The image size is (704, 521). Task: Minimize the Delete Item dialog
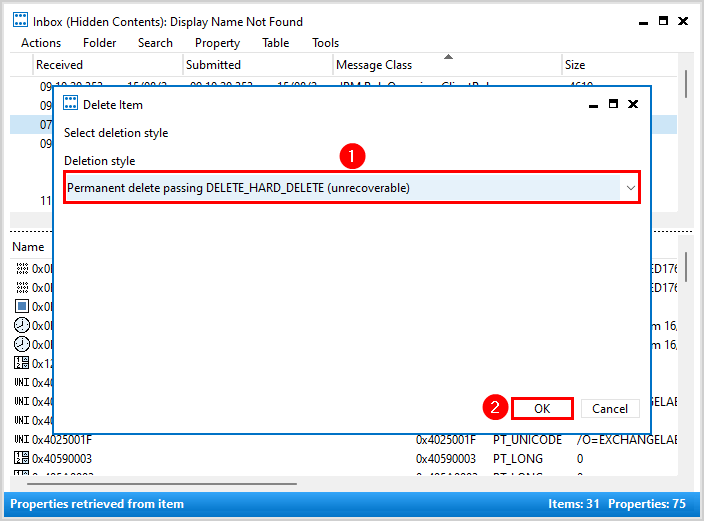click(593, 106)
